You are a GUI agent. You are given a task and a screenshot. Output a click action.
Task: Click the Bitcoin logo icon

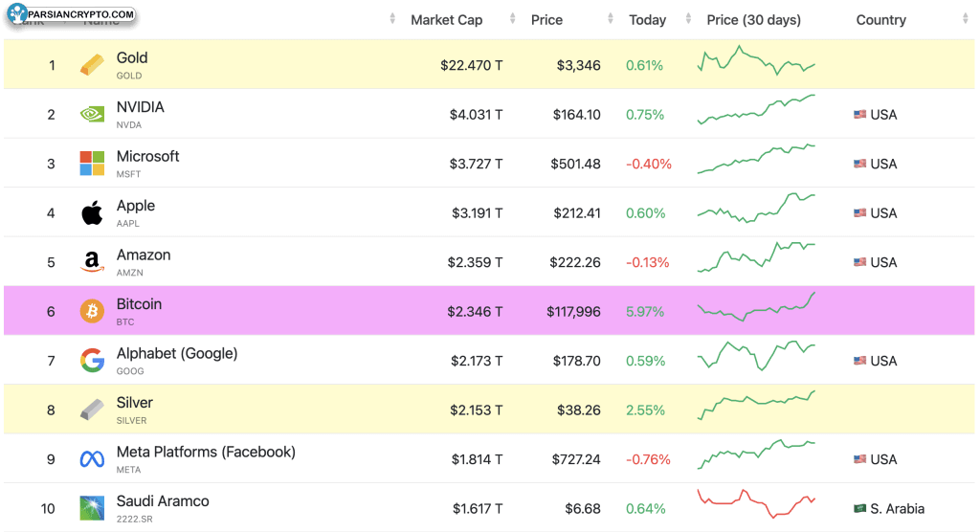[92, 311]
